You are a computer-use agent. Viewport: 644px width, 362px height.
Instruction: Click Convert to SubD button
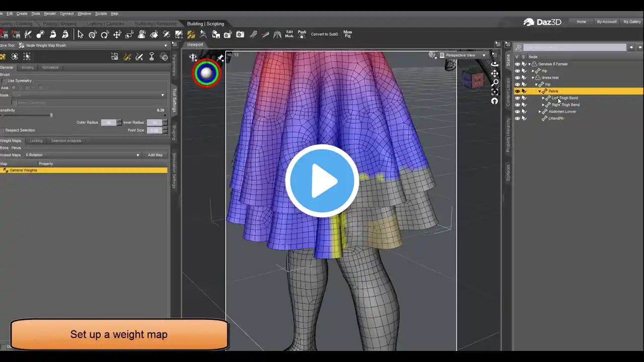(324, 34)
